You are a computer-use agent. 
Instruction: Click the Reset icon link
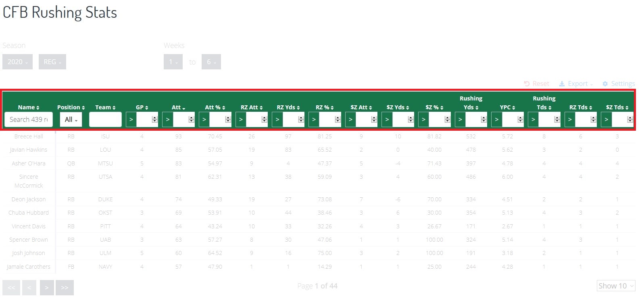536,84
